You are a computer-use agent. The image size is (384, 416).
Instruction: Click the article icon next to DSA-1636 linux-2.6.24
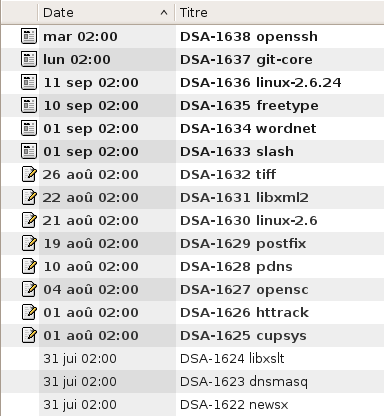[29, 82]
